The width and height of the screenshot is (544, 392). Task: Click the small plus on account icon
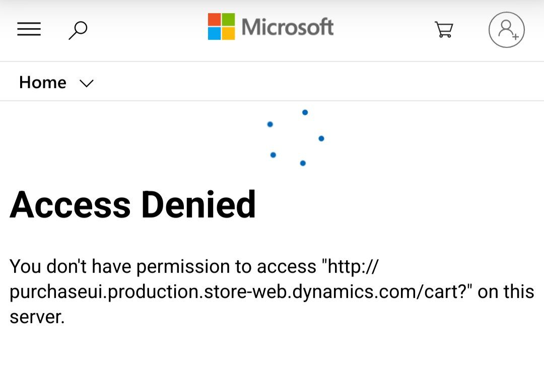[x=516, y=36]
